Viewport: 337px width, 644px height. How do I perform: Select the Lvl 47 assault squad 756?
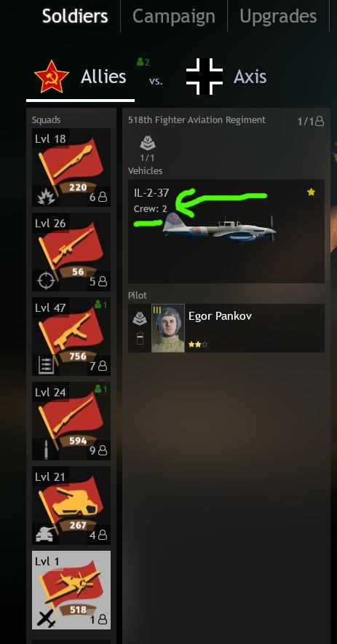71,337
